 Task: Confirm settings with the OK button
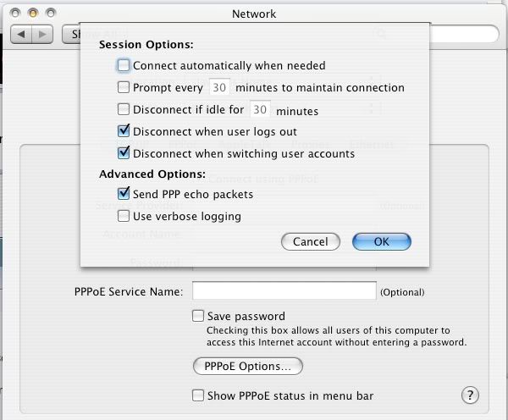pos(381,241)
